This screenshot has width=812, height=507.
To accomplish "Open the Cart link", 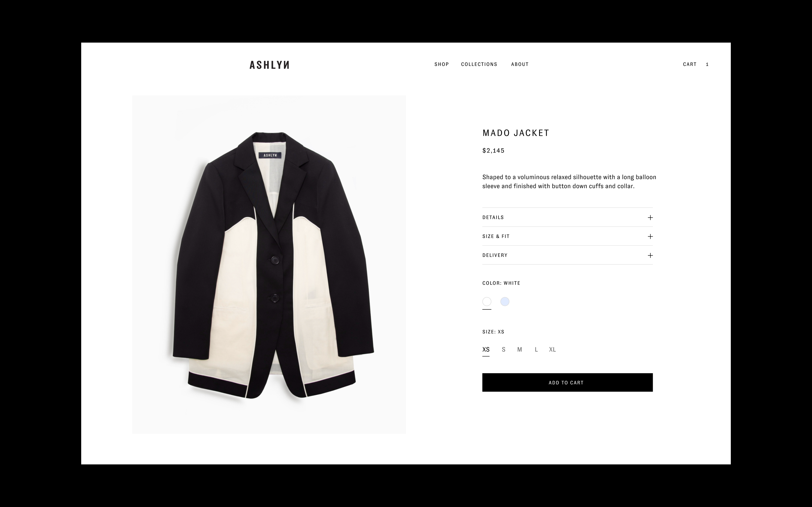I will (690, 65).
